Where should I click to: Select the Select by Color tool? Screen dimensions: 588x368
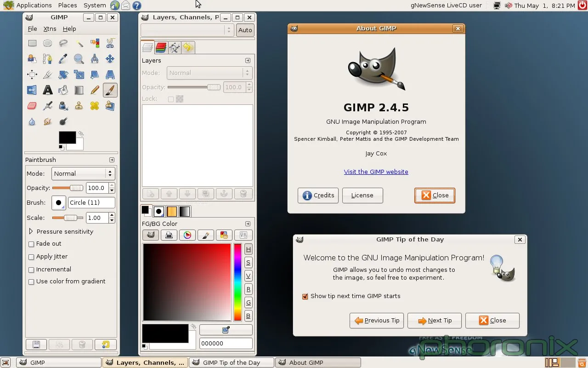tap(95, 43)
